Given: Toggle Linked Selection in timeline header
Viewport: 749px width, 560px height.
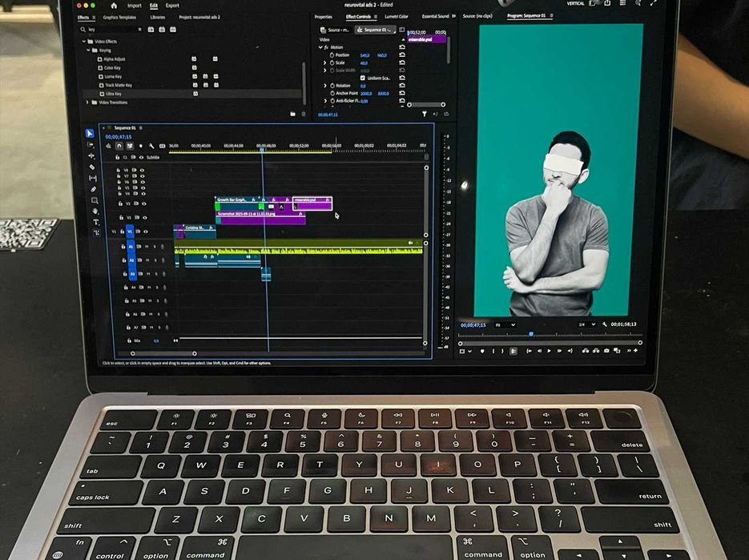Looking at the screenshot, I should tap(130, 146).
